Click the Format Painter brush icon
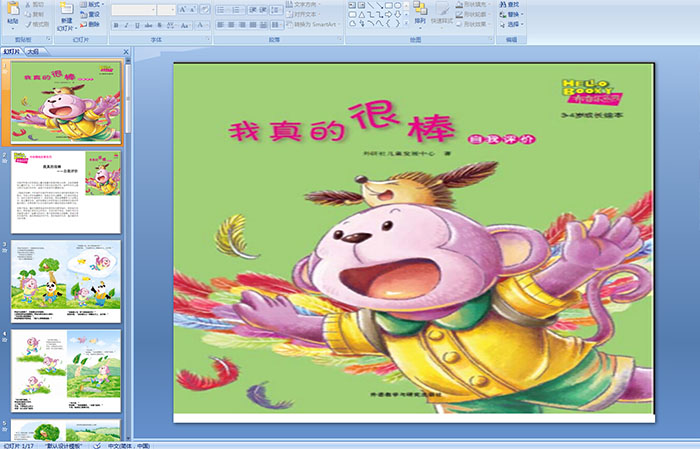 tap(40, 24)
